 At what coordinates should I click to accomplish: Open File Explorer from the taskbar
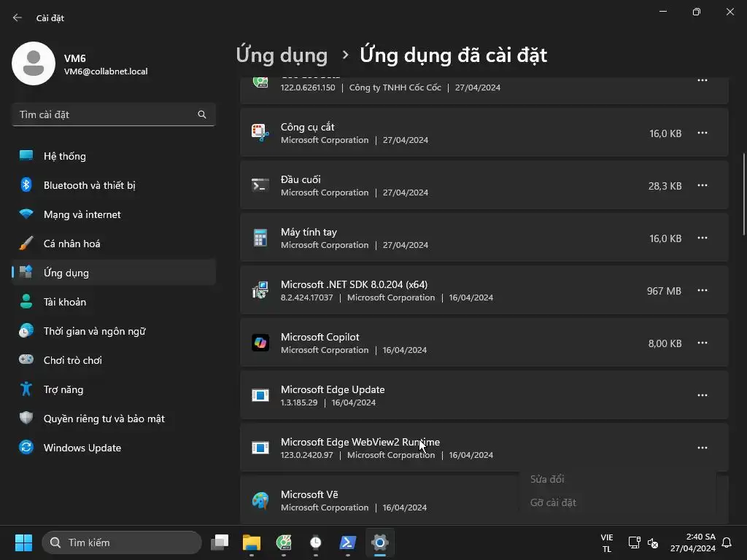(252, 542)
